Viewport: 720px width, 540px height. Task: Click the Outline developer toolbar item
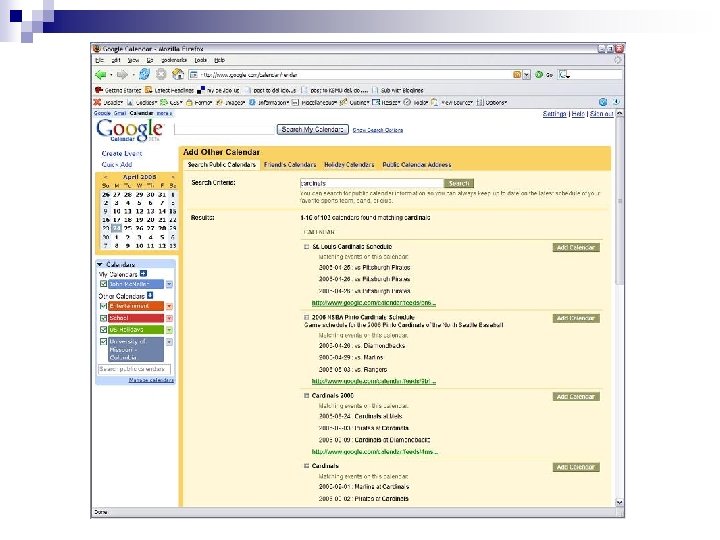click(355, 102)
